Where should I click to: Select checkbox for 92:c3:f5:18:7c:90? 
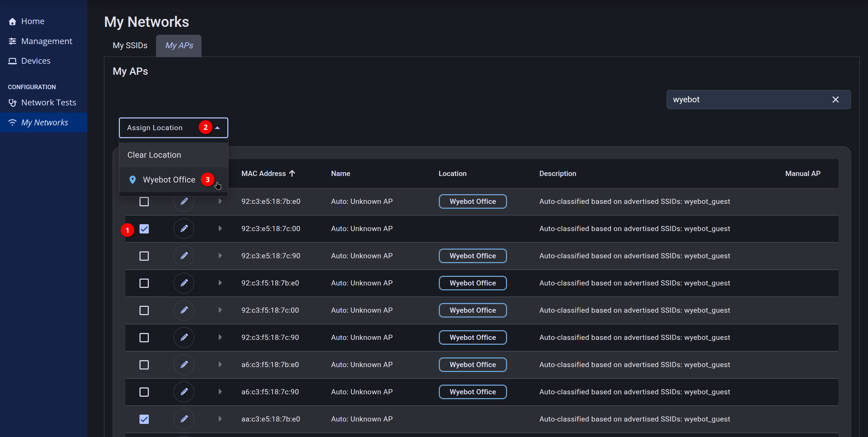tap(144, 337)
